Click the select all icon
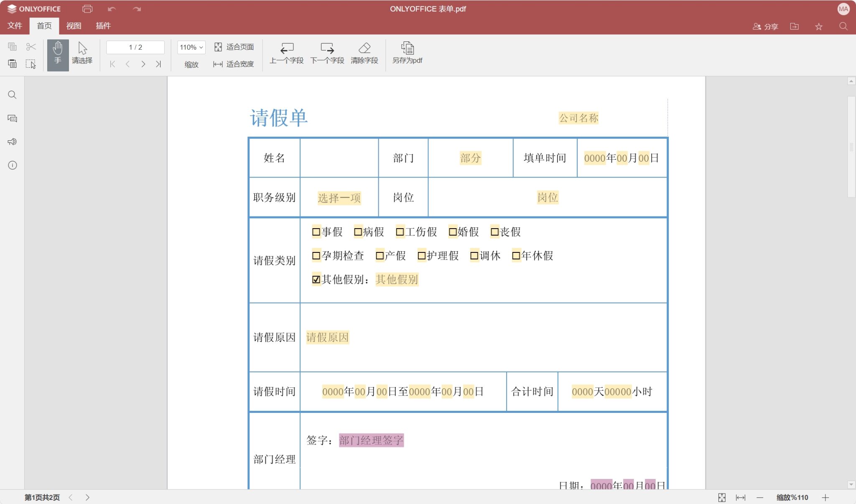The image size is (856, 504). [31, 64]
